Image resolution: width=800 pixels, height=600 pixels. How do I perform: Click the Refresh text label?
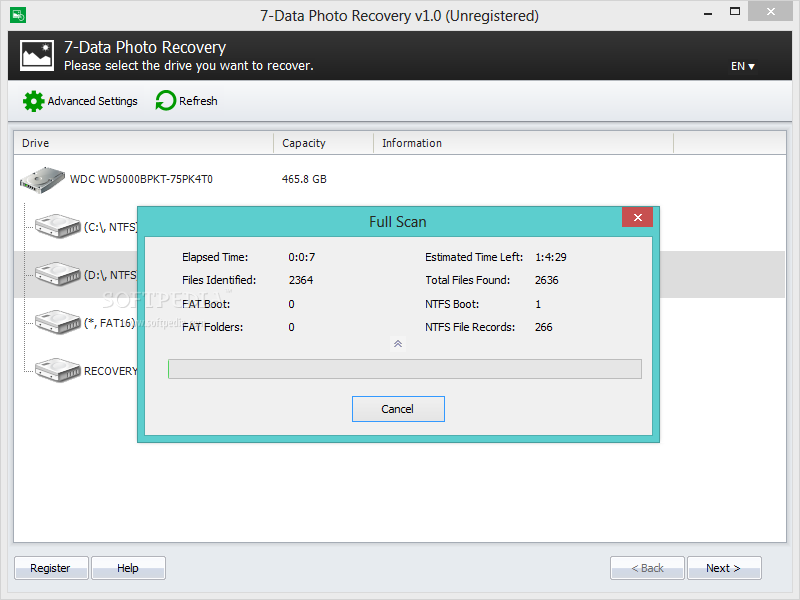tap(198, 101)
